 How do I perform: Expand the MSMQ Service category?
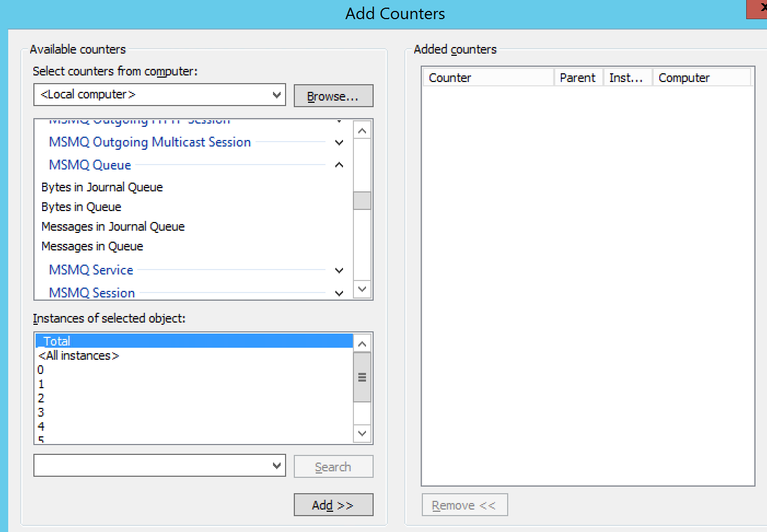coord(339,271)
